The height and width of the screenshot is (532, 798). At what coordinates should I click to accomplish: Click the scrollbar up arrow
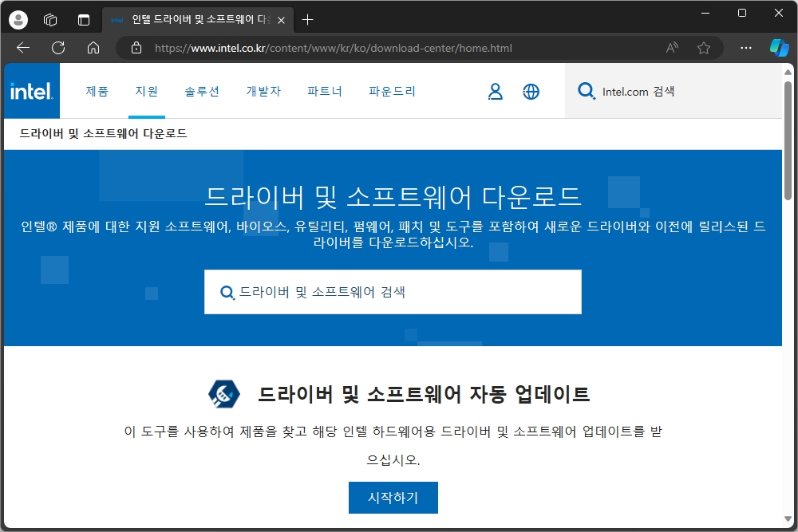tap(788, 72)
